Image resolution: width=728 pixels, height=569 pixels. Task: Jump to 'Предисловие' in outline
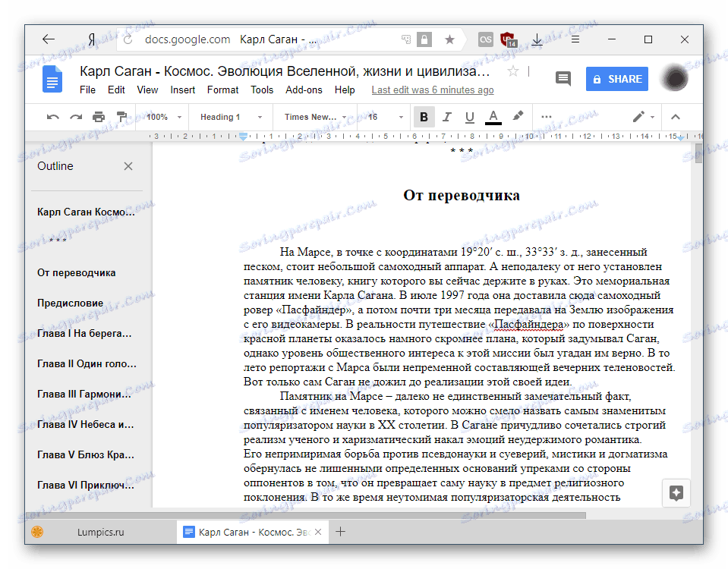70,303
